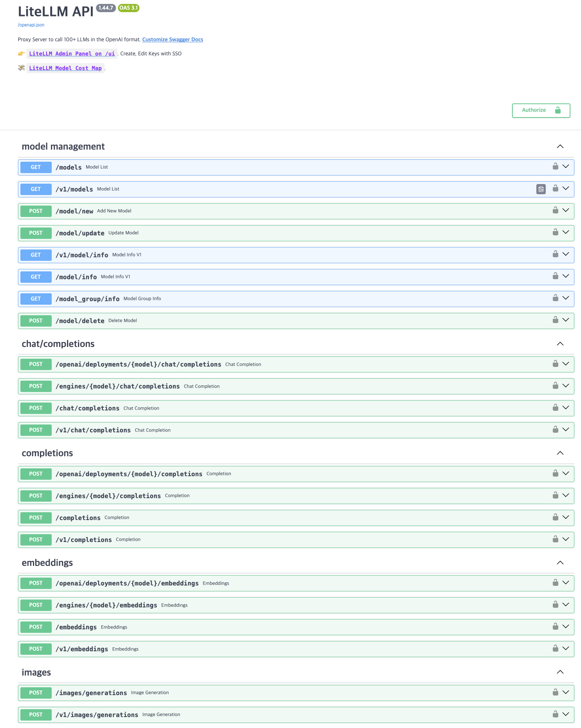
Task: Click lock icon on /v1/images/generations row
Action: click(x=555, y=714)
